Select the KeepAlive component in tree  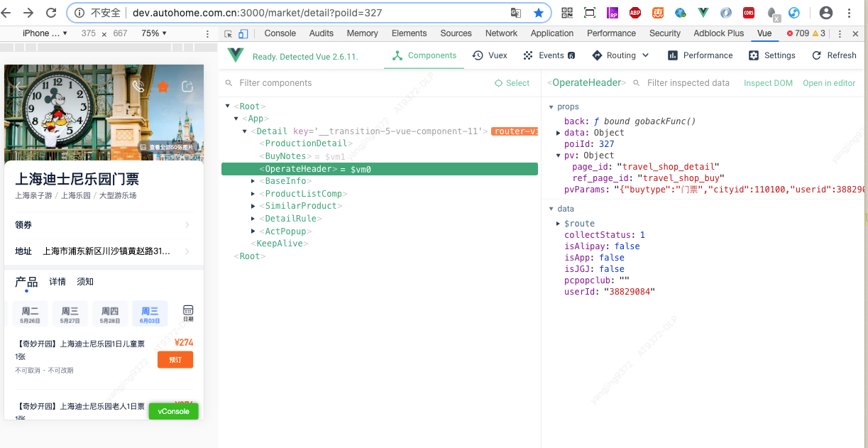280,244
